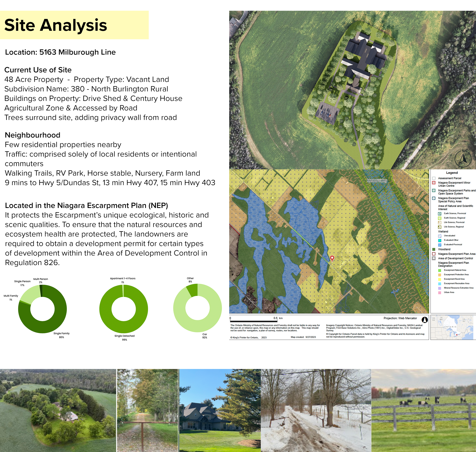The image size is (476, 452).
Task: Click the Life Science, Regional legend icon
Action: tap(440, 227)
